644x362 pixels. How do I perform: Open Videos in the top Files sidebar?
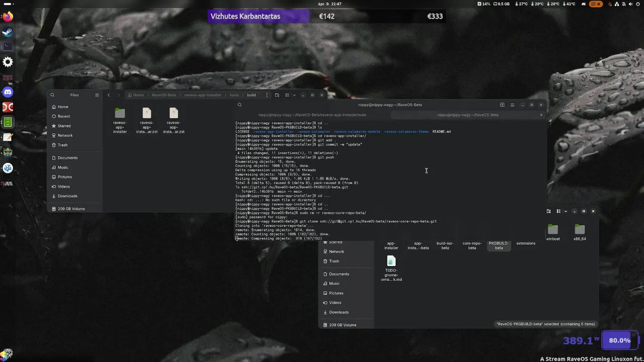click(75, 187)
